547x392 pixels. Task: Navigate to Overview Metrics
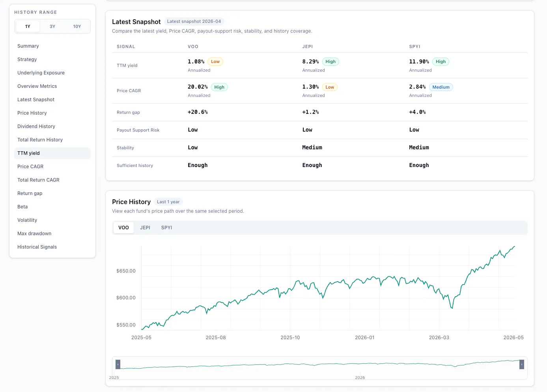[x=52, y=86]
